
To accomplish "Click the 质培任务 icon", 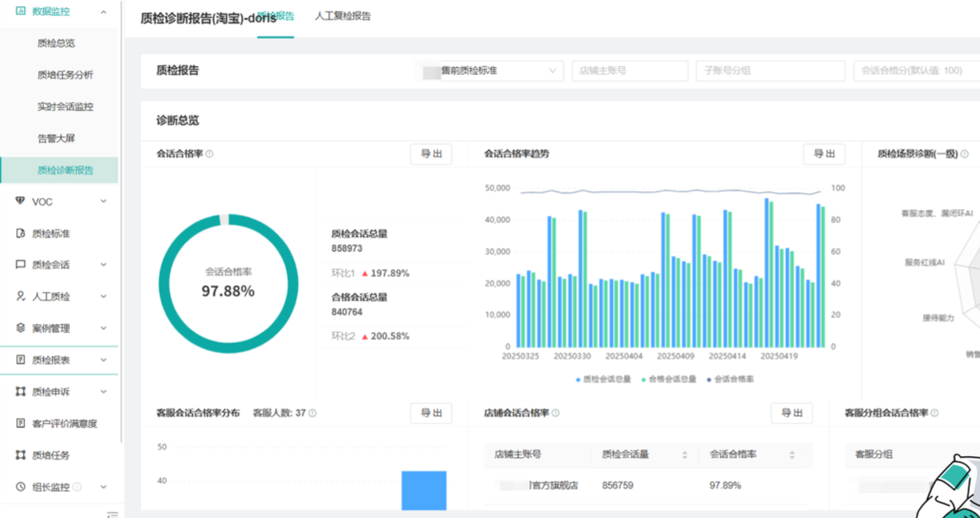I will click(20, 455).
